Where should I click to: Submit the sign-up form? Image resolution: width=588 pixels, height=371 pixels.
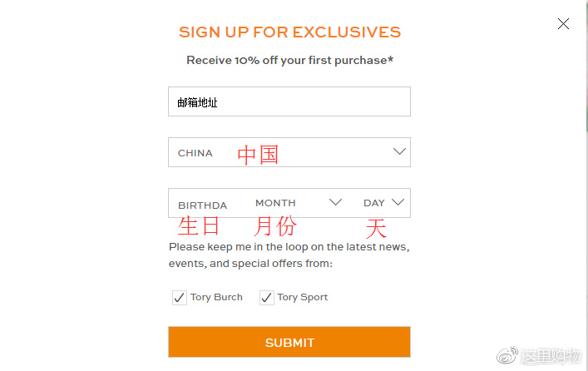pos(289,342)
